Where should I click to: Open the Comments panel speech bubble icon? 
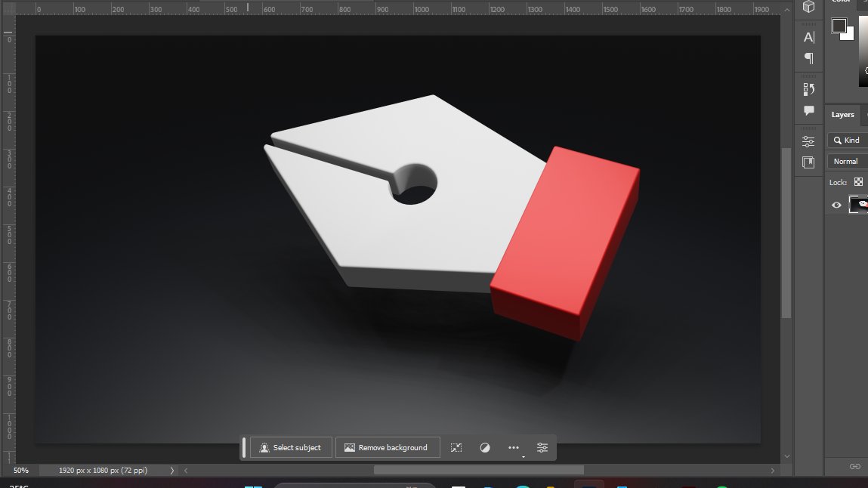pos(809,110)
